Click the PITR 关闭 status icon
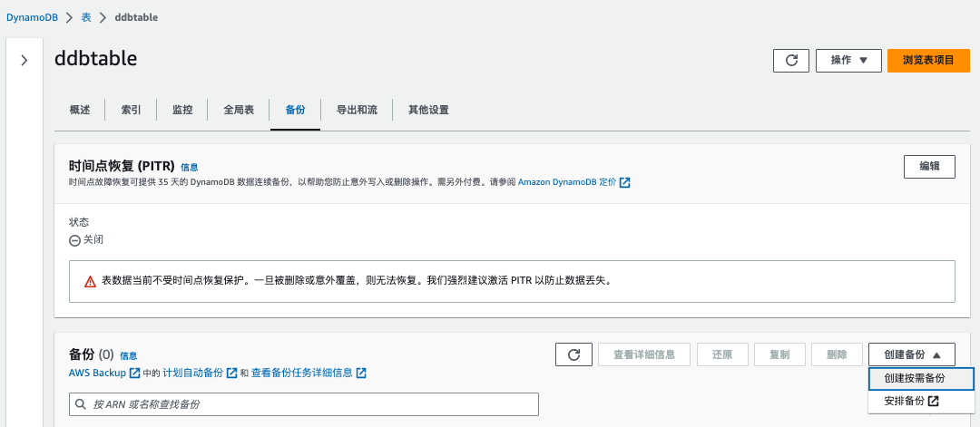The width and height of the screenshot is (980, 427). click(74, 240)
